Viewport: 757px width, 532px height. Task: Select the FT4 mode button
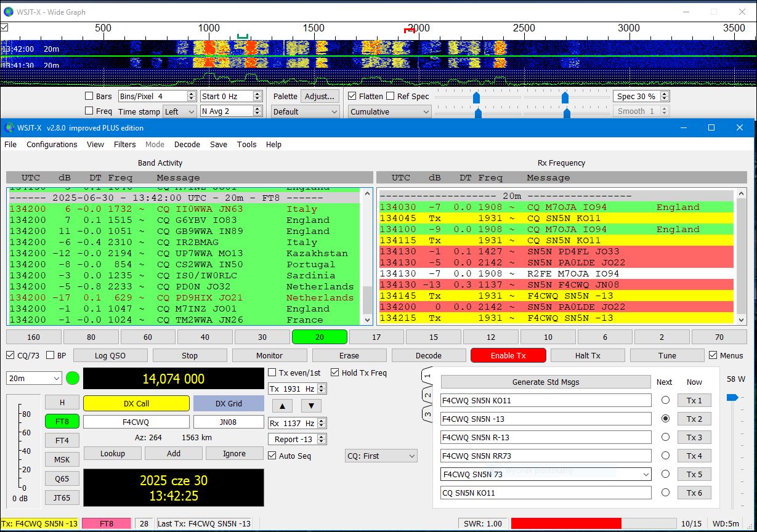point(62,440)
